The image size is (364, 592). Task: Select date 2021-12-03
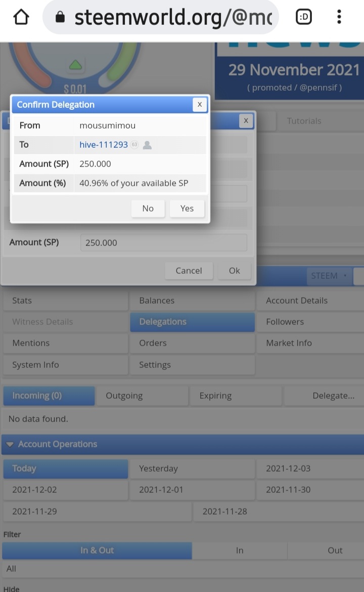310,469
